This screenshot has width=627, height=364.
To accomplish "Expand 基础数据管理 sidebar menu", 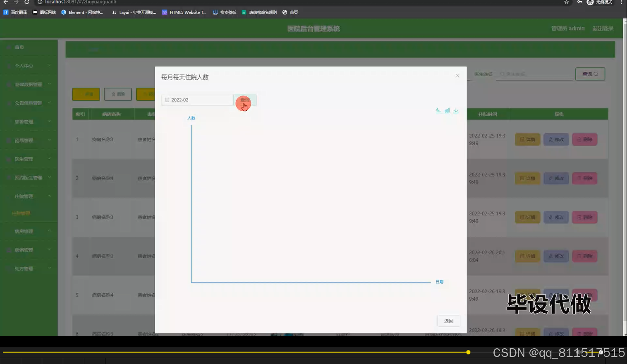I will click(x=29, y=84).
